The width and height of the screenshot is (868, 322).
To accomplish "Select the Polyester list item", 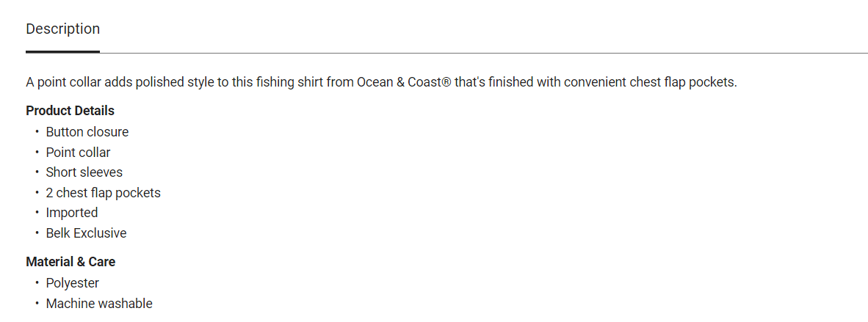I will [72, 283].
